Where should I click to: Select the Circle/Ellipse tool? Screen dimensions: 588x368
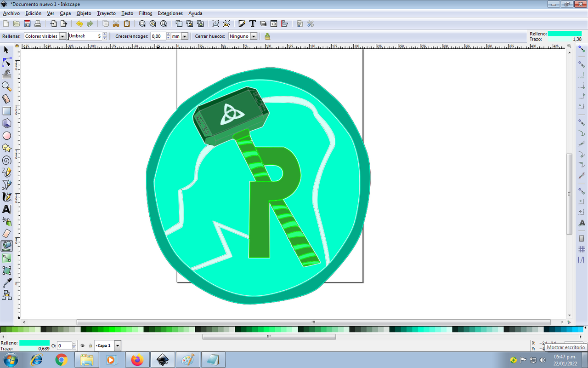6,136
